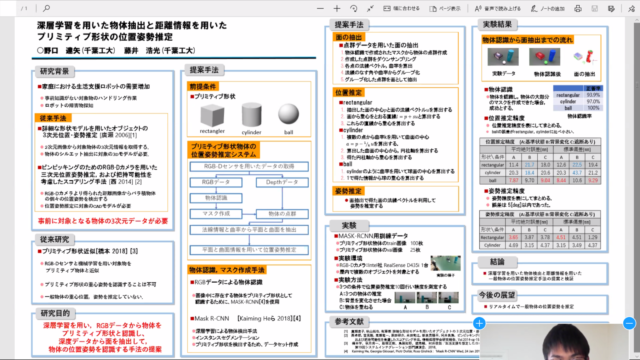Click the 前提条件 orange label
Screen dimensions: 640x360
[203, 86]
